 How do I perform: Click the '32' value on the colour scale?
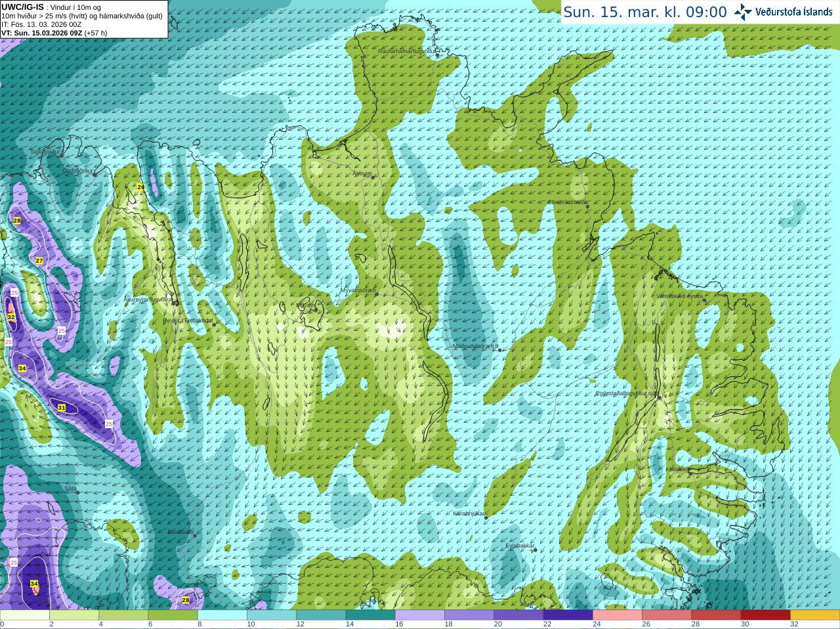click(x=795, y=624)
